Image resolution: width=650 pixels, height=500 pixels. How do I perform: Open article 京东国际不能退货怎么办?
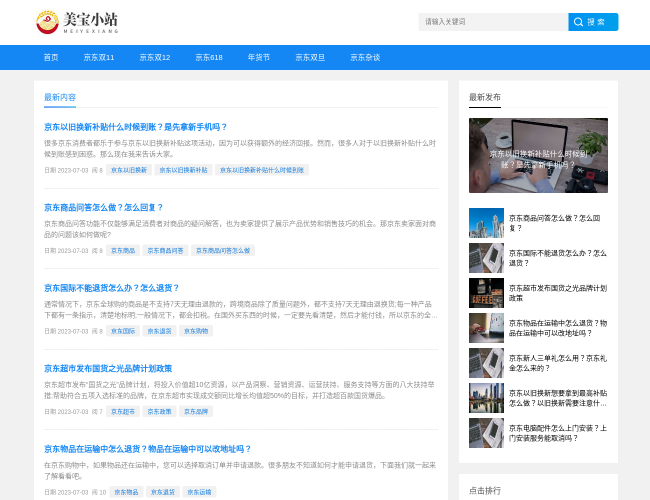pos(112,288)
